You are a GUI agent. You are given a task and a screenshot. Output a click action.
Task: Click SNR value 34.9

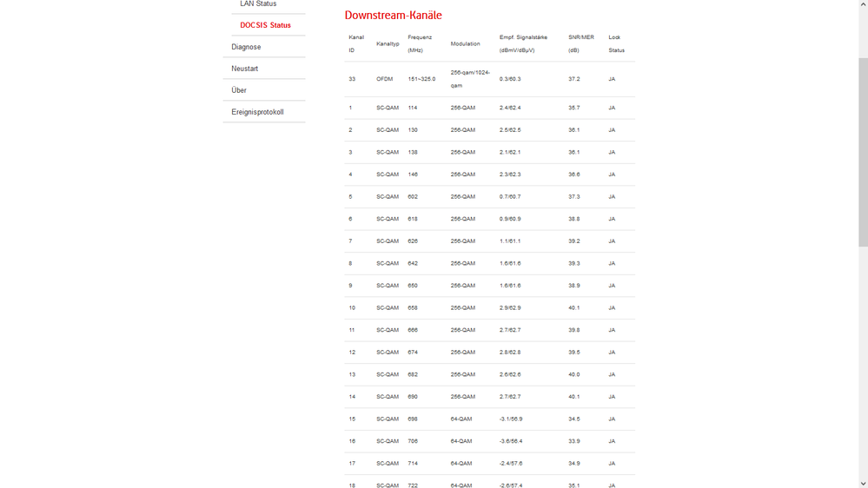(x=574, y=463)
